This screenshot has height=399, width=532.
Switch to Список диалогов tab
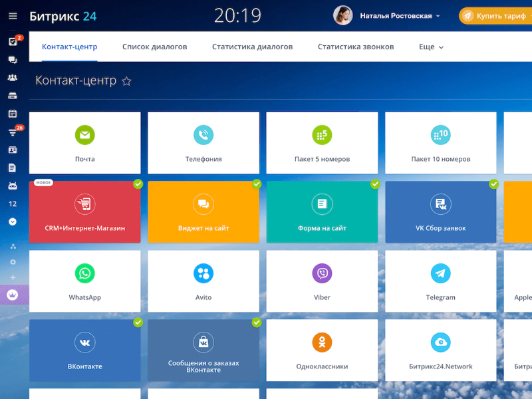coord(155,47)
